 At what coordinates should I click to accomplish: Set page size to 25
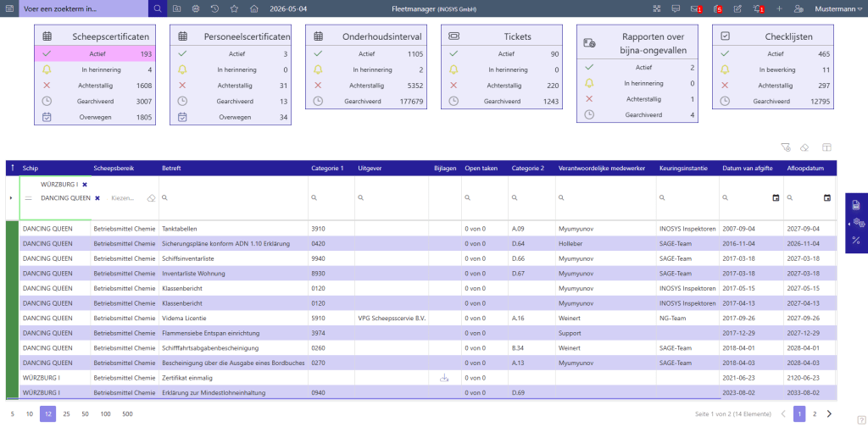(66, 413)
